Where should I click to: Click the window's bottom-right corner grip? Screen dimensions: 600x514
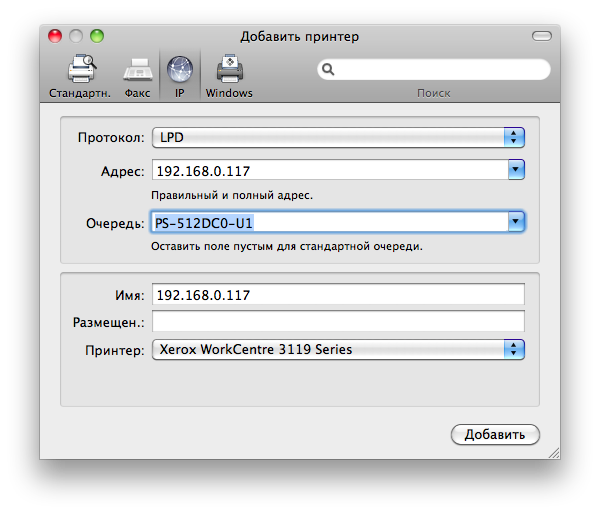[x=554, y=453]
